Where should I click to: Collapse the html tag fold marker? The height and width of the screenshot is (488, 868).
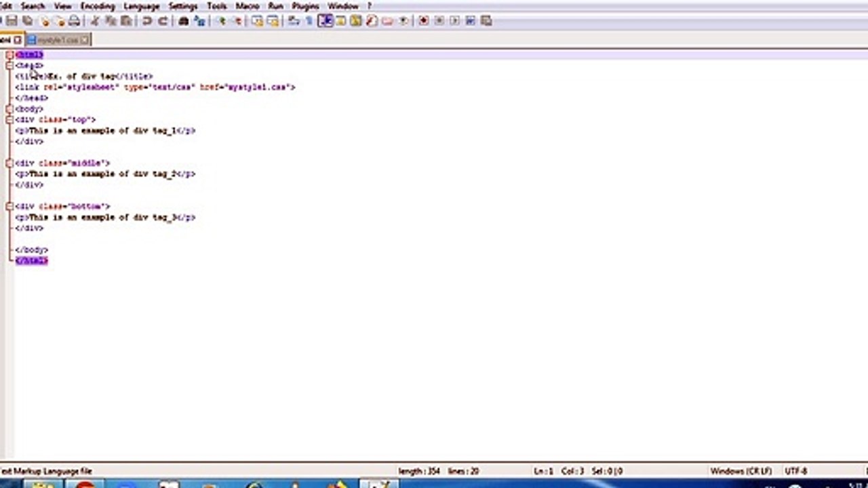tap(9, 55)
